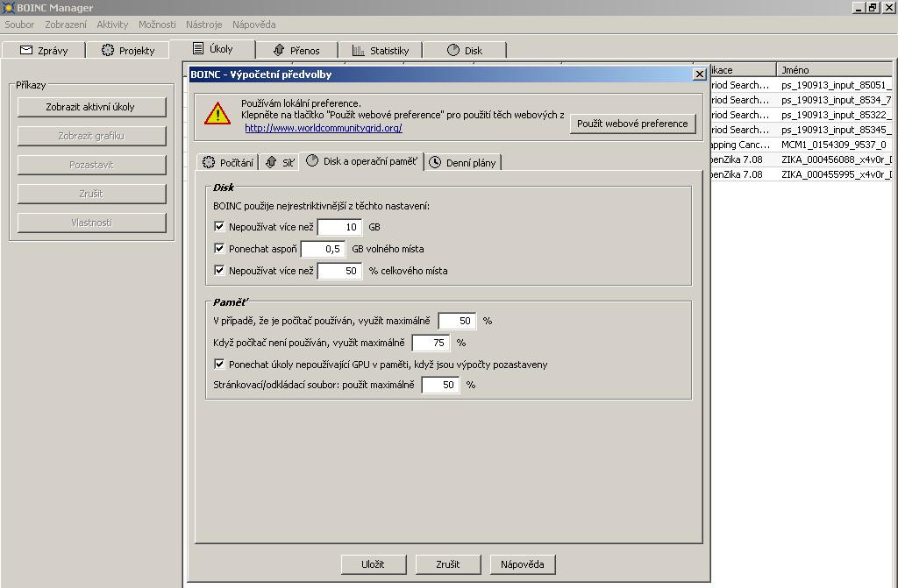
Task: Click the Úkoly tab list icon
Action: [x=198, y=48]
